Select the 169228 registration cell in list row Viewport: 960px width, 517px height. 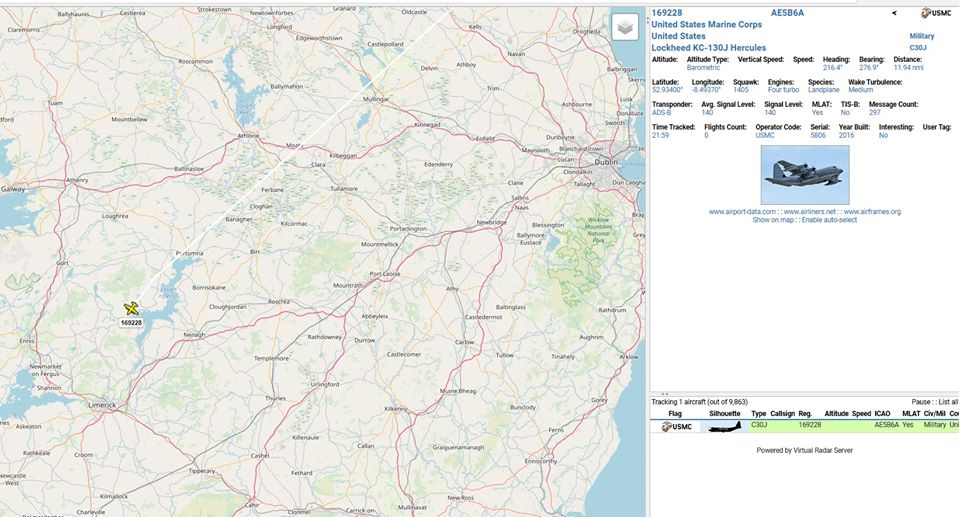pyautogui.click(x=809, y=425)
